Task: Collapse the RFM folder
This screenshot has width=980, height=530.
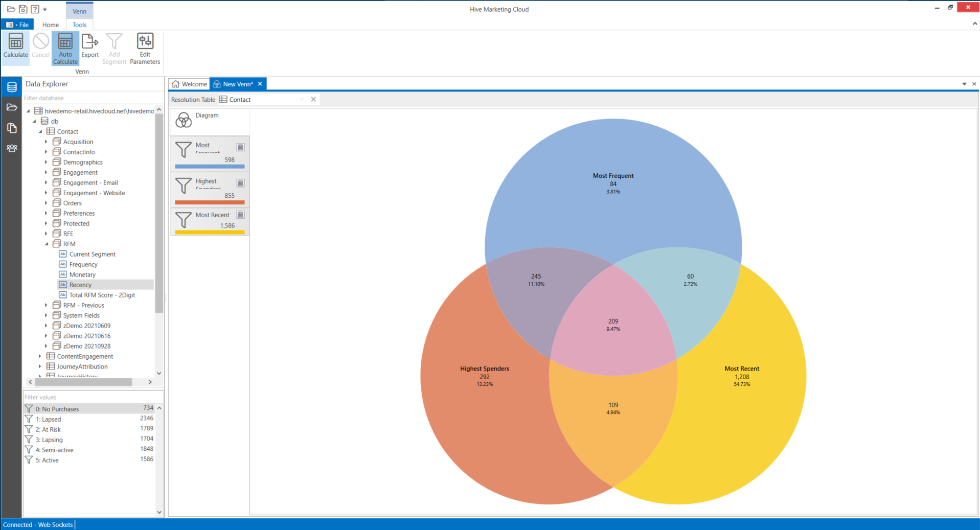Action: (x=47, y=244)
